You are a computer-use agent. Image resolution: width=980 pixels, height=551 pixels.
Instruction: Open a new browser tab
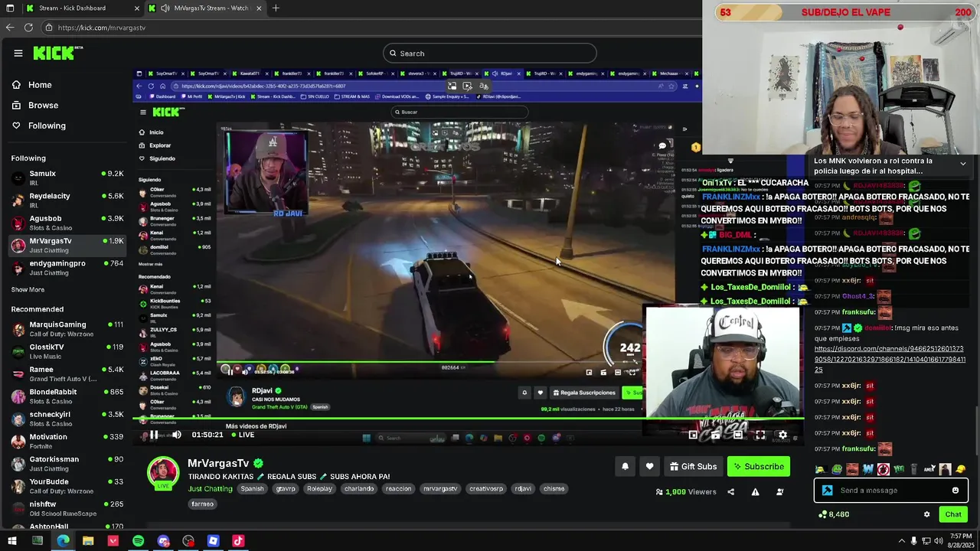276,8
